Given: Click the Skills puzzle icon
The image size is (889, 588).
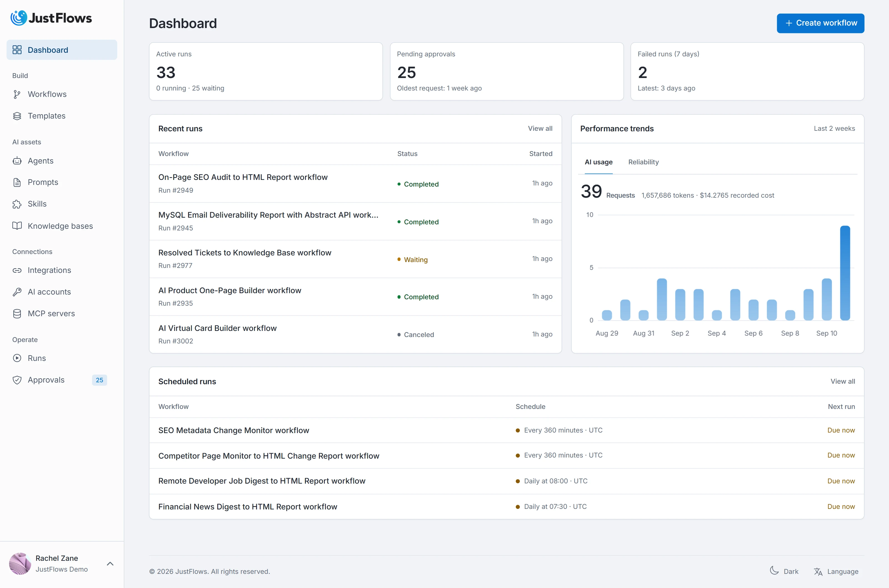Looking at the screenshot, I should click(x=17, y=204).
